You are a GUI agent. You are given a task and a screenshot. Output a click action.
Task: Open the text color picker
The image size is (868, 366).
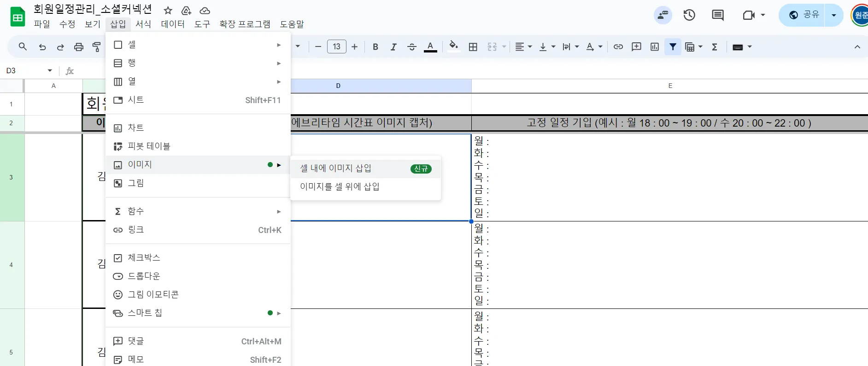430,46
